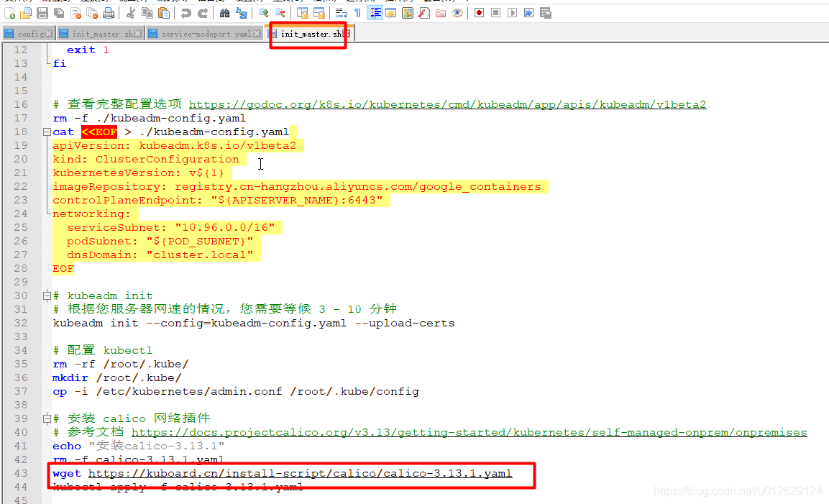Click "kind: ClusterConfiguration" text

(146, 159)
